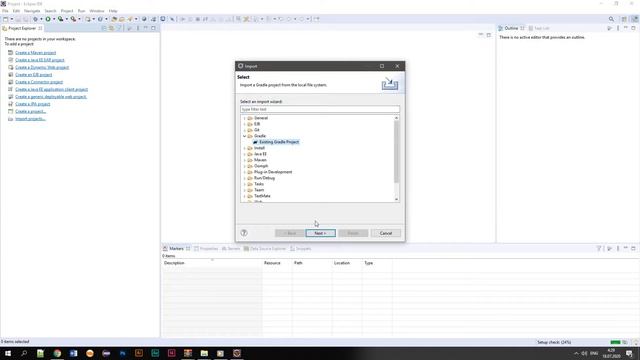Viewport: 640px width, 360px height.
Task: Click the Next button in Import dialog
Action: point(320,233)
